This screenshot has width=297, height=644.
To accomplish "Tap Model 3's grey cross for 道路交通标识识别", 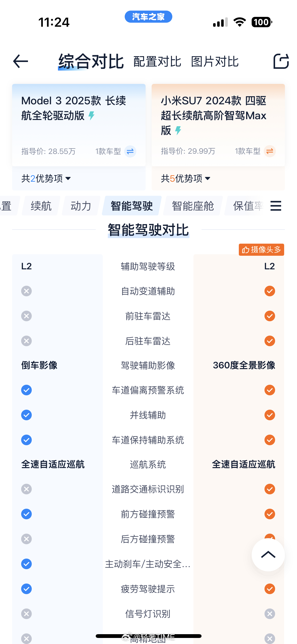I will coord(26,489).
